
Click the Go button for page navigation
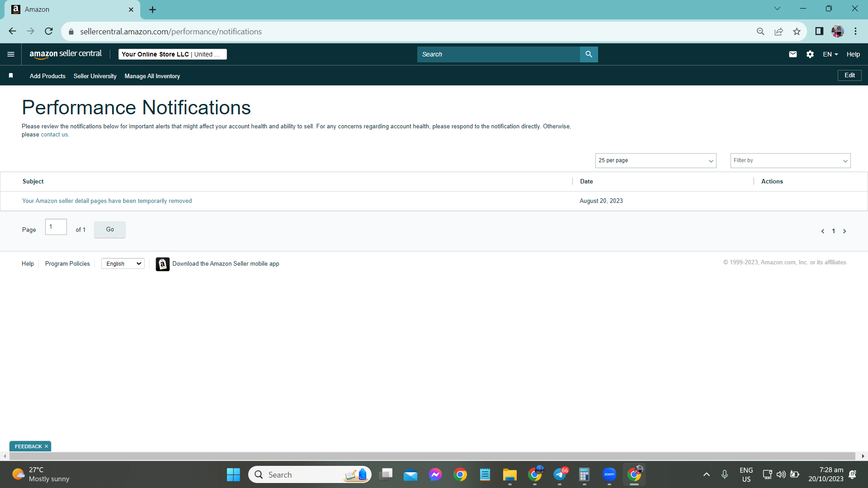[110, 230]
